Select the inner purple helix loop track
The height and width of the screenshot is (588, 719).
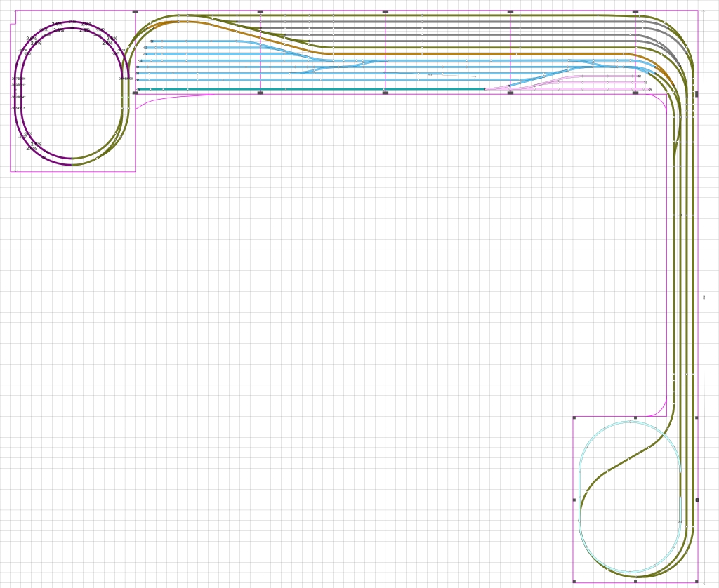[x=22, y=92]
